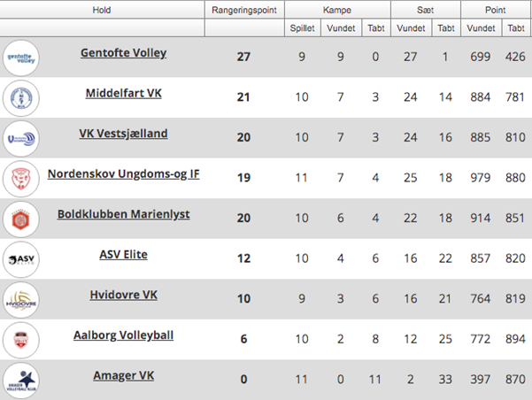Image resolution: width=532 pixels, height=400 pixels.
Task: Click the Rangeringspoint column header
Action: [244, 10]
